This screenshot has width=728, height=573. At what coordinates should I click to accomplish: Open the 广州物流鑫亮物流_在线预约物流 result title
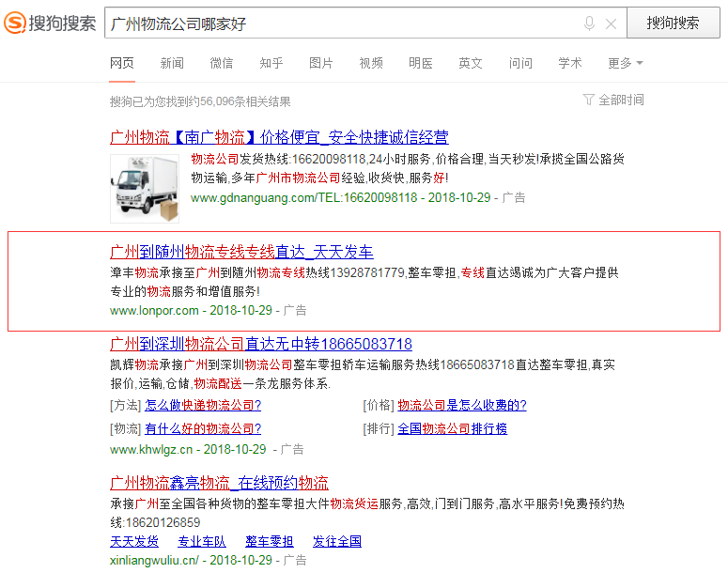pyautogui.click(x=219, y=483)
